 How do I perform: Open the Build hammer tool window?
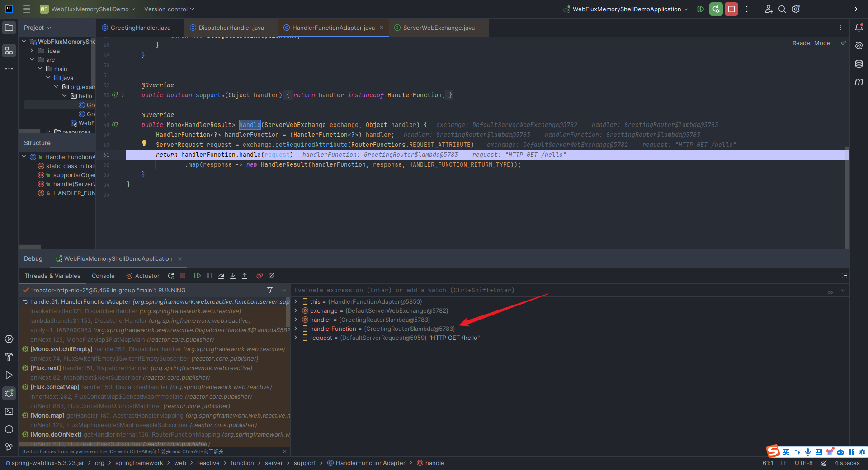(x=9, y=357)
